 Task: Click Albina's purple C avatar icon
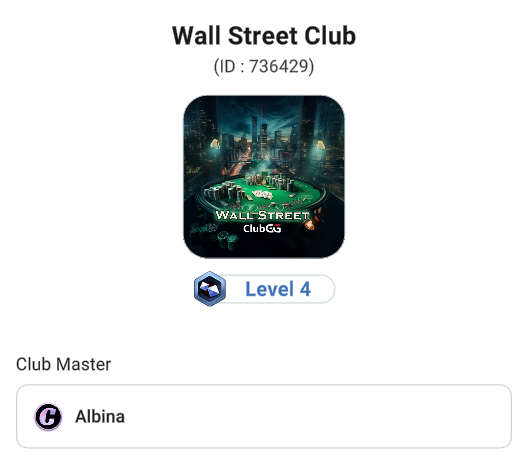(48, 417)
